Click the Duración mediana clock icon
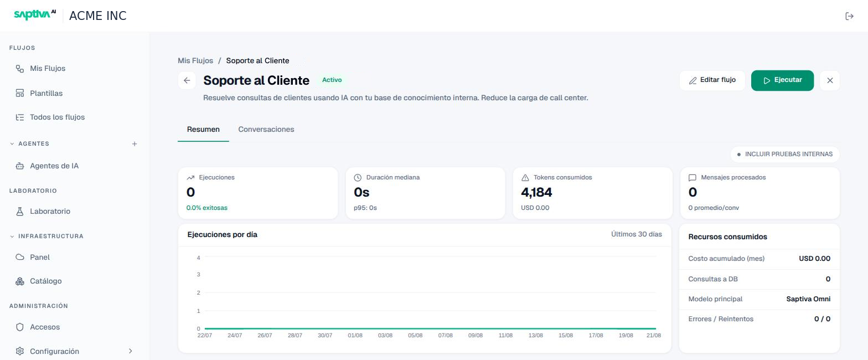 coord(358,178)
